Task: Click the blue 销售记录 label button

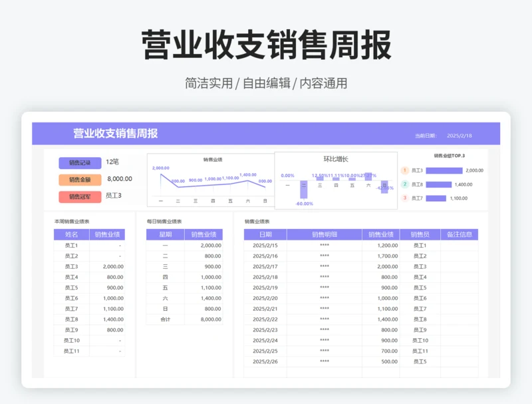Action: [x=80, y=163]
